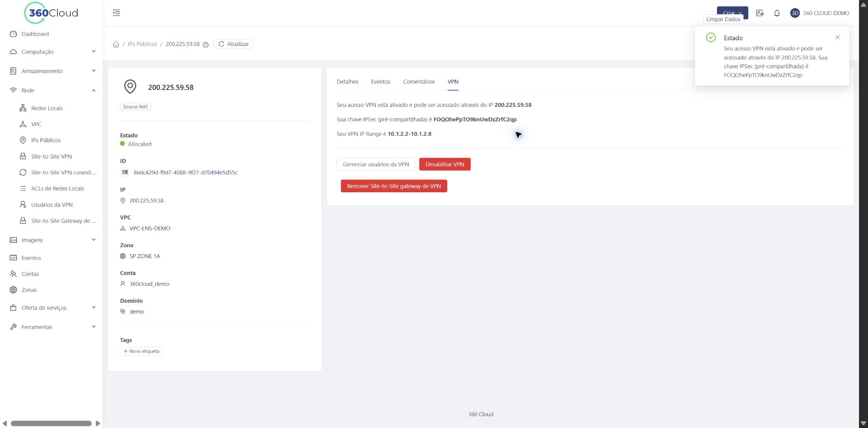Click Gerenciar usuários da VPN button
Screen dimensions: 868x428
[376, 164]
